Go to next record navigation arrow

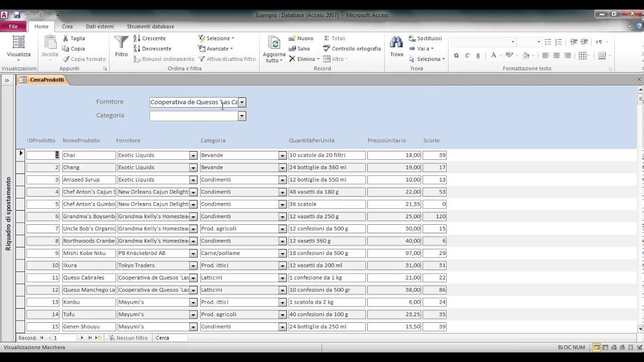82,338
